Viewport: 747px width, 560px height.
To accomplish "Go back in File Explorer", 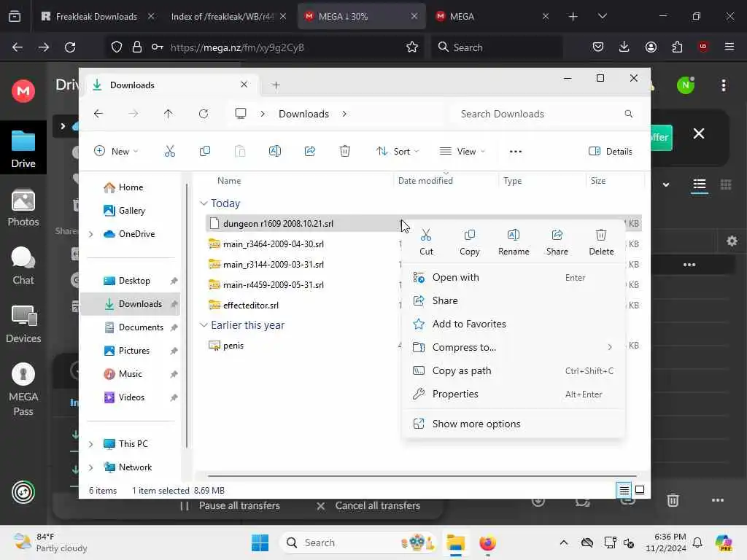I will pos(98,114).
